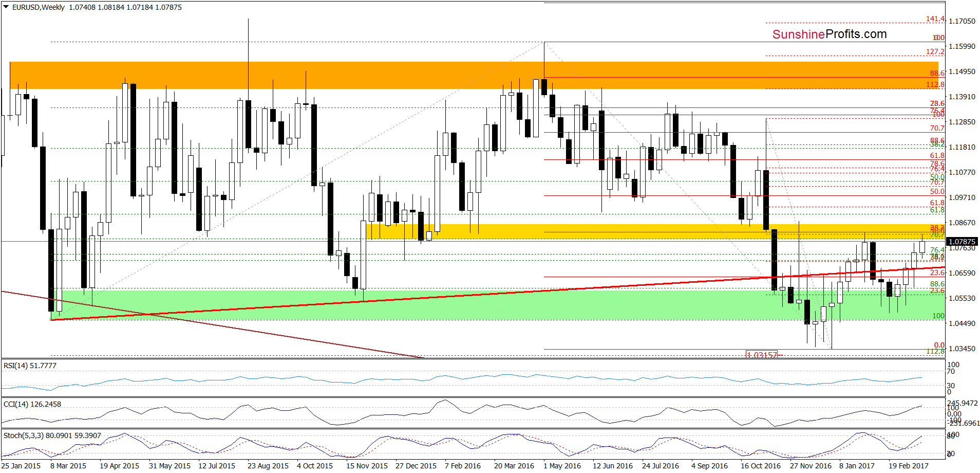Click the 1.06590 price axis label

point(962,273)
